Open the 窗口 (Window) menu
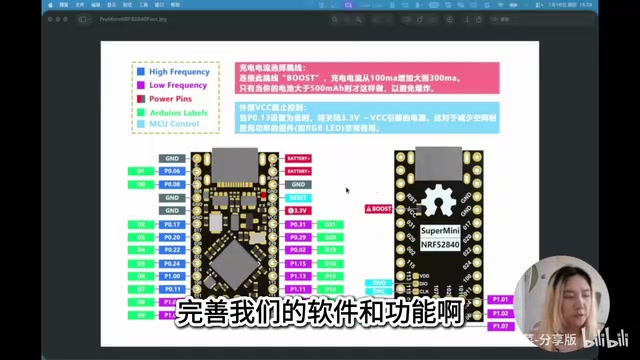The height and width of the screenshot is (360, 640). [160, 5]
